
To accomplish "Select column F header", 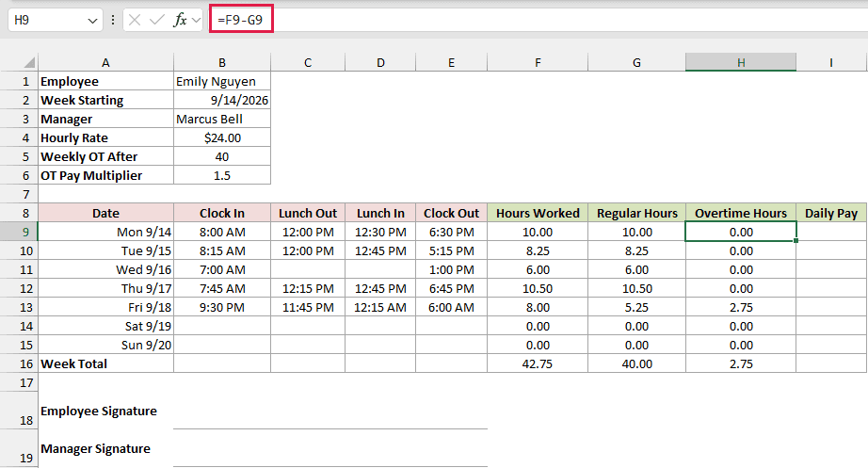I will 538,62.
